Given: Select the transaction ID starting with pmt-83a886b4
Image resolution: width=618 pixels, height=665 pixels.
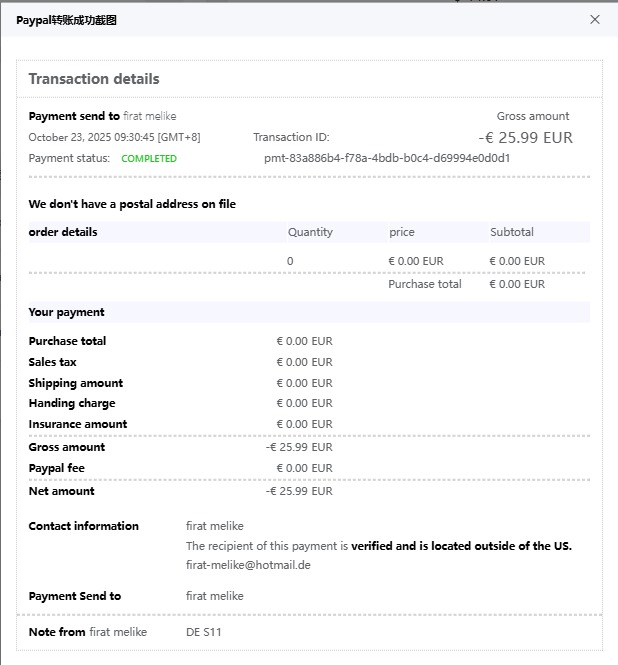Looking at the screenshot, I should coord(387,158).
